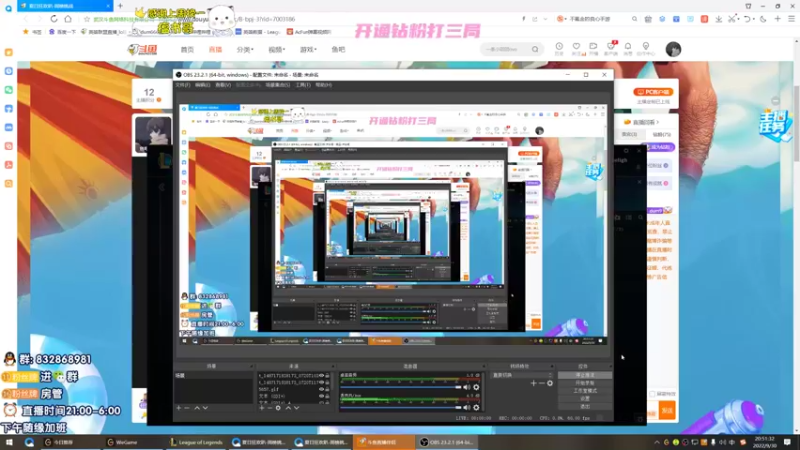Lock the first OBS source
The image size is (800, 450).
(x=327, y=376)
